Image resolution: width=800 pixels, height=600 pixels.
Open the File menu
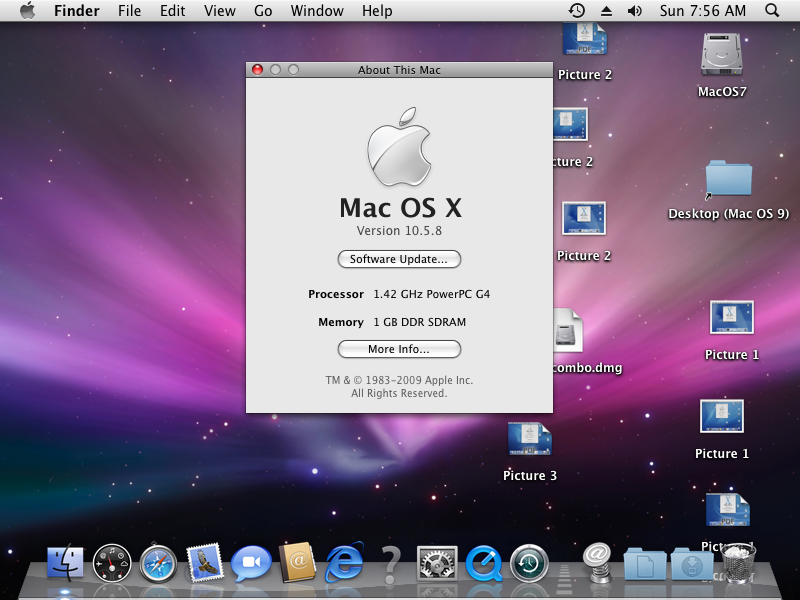point(129,11)
